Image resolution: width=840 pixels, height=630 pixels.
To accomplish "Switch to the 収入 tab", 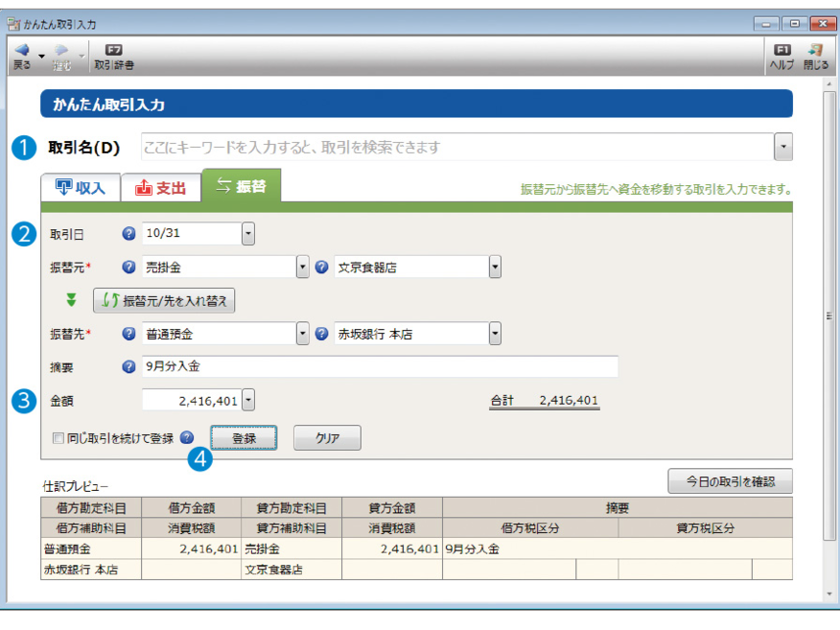I will (81, 187).
